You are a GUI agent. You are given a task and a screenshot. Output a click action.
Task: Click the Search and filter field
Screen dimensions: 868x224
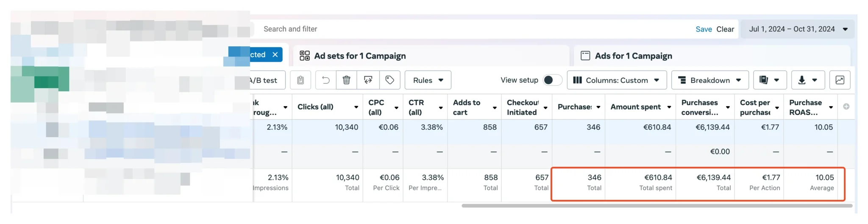[x=466, y=29]
